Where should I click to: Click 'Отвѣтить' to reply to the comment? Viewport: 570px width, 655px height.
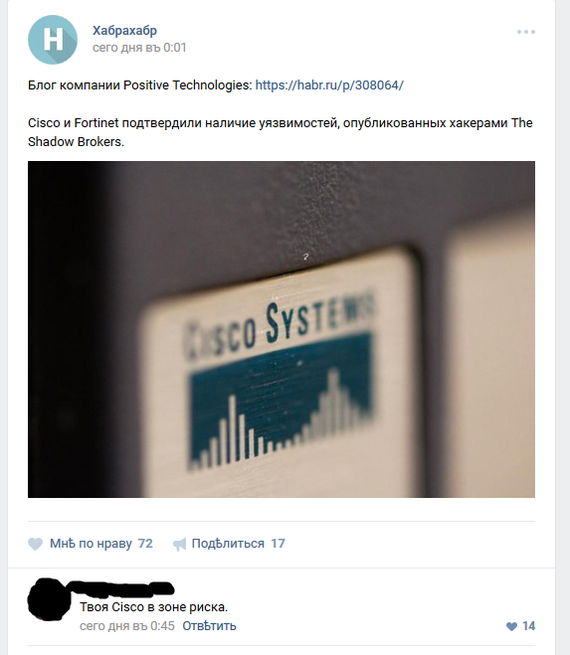pyautogui.click(x=209, y=626)
